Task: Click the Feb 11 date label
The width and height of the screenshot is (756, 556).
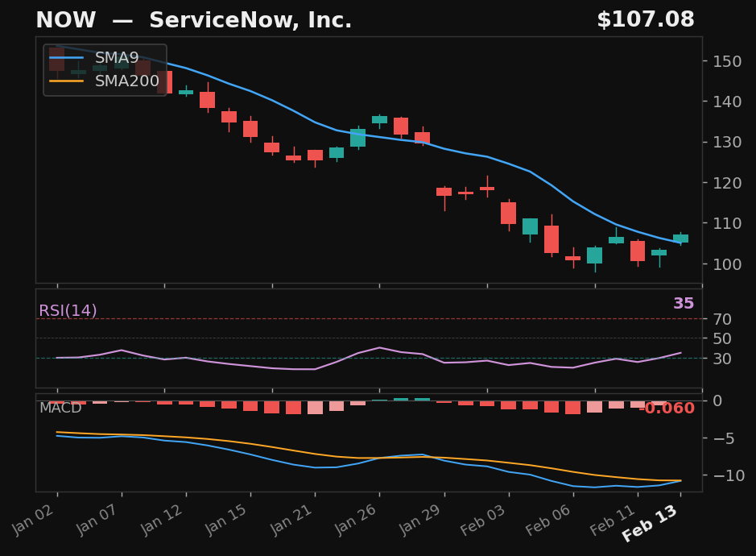Action: (613, 520)
